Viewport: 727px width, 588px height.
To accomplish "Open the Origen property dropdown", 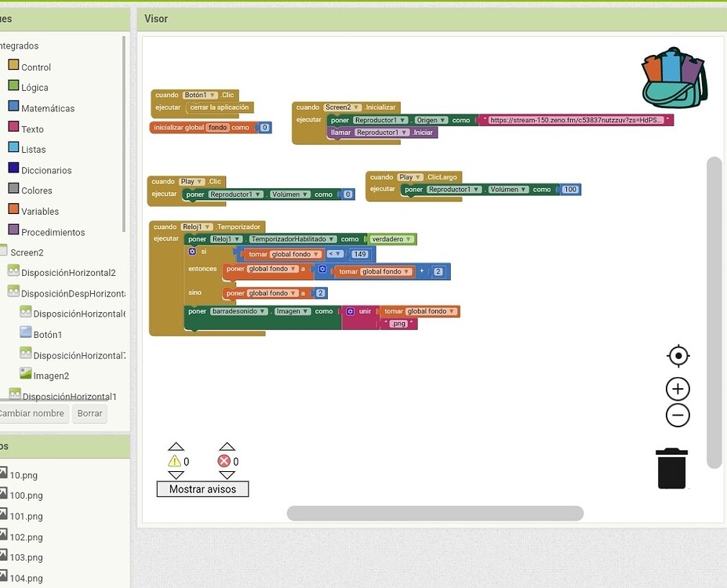I will click(431, 120).
